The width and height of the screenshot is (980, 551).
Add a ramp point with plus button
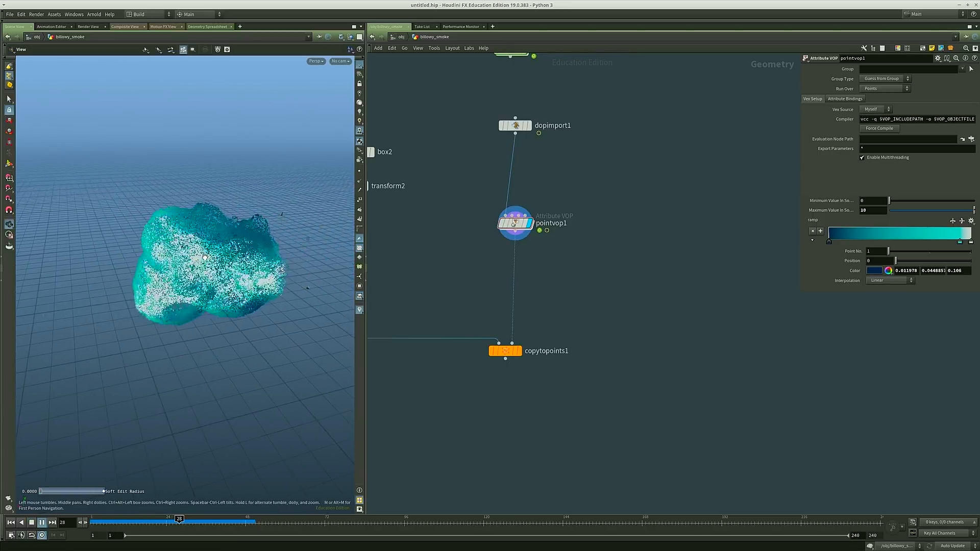point(821,231)
